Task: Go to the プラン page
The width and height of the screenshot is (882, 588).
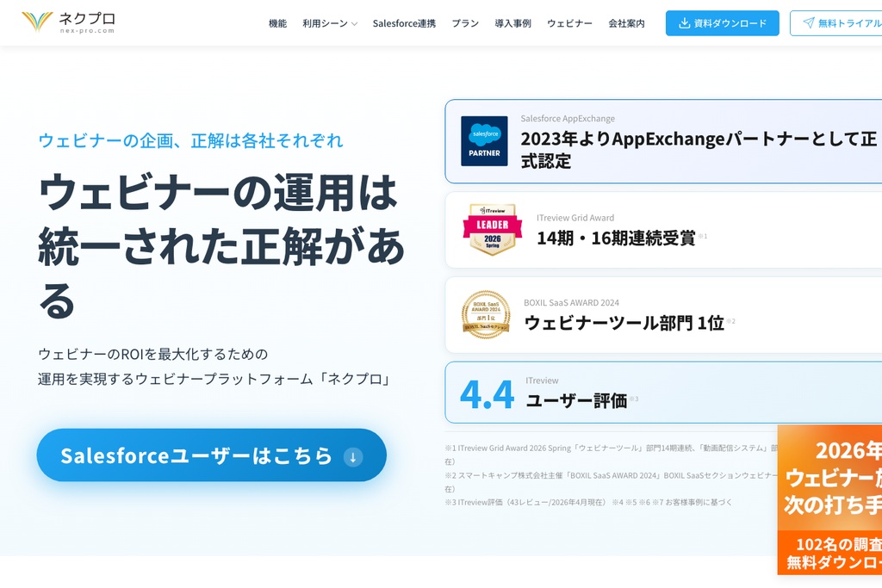Action: pos(465,23)
